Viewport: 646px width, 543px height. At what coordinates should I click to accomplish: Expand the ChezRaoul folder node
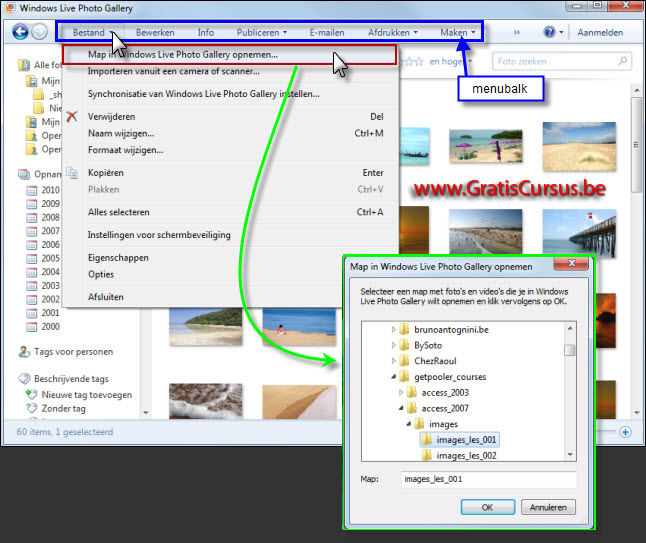393,360
